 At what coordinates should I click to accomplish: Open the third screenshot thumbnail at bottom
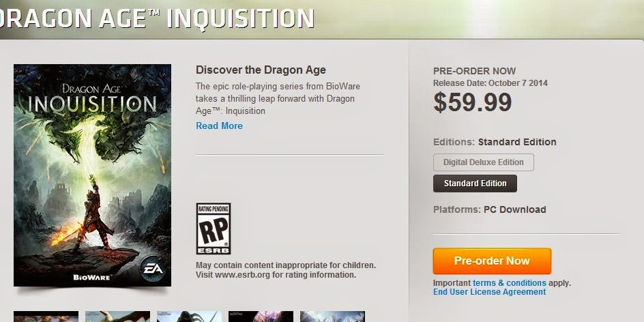click(x=190, y=317)
